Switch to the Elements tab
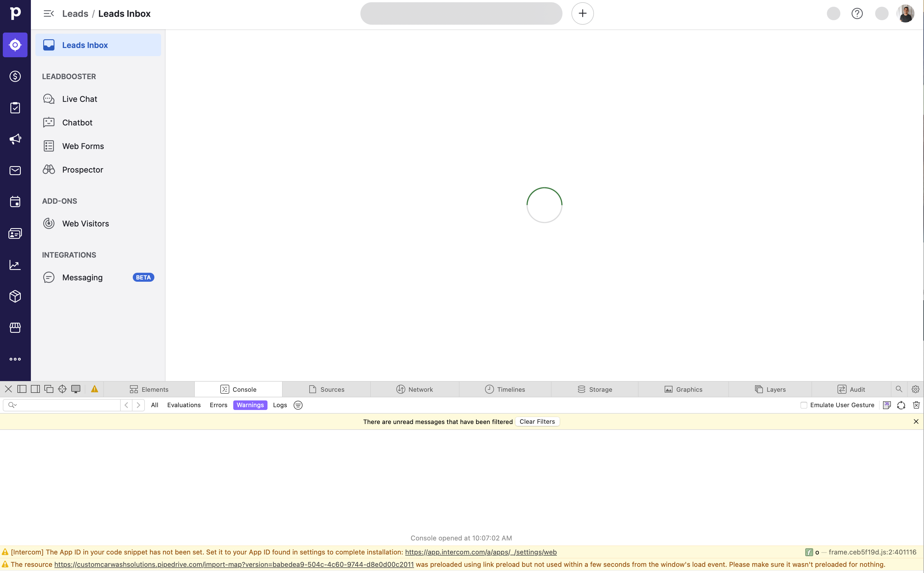Screen dimensions: 924x573 click(x=149, y=389)
